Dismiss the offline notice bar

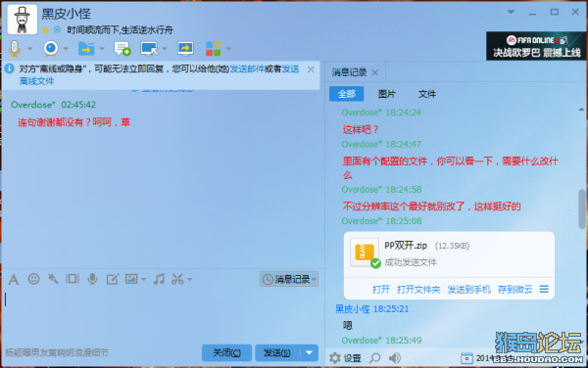tap(311, 69)
